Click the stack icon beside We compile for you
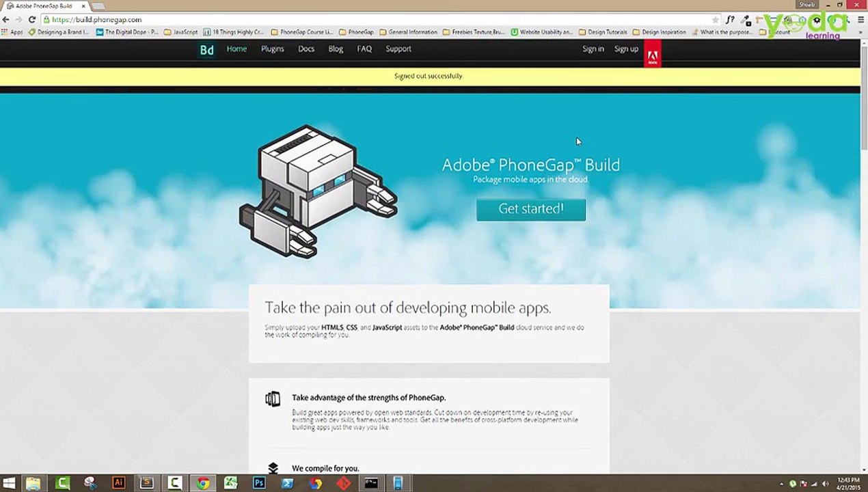 coord(273,469)
